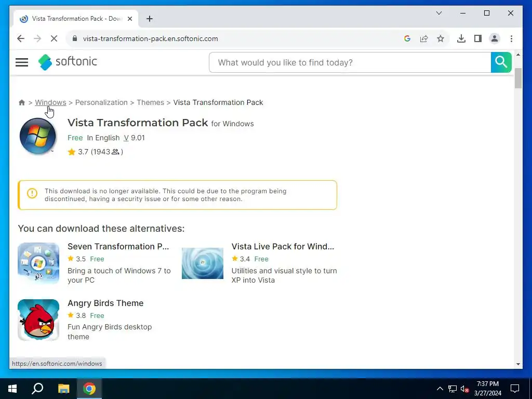The height and width of the screenshot is (399, 532).
Task: Open the tab search chevron
Action: pyautogui.click(x=438, y=13)
